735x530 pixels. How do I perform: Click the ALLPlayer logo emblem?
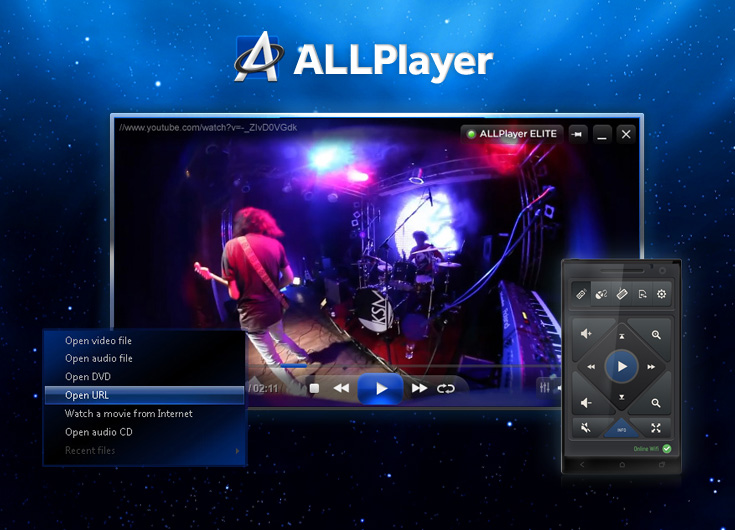tap(259, 57)
